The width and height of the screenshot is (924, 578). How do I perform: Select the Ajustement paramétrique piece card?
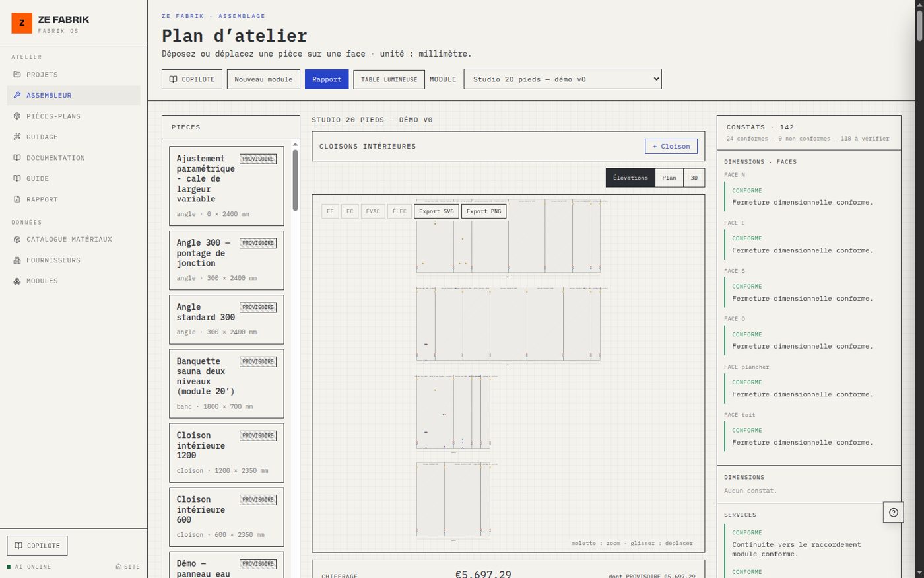coord(226,186)
